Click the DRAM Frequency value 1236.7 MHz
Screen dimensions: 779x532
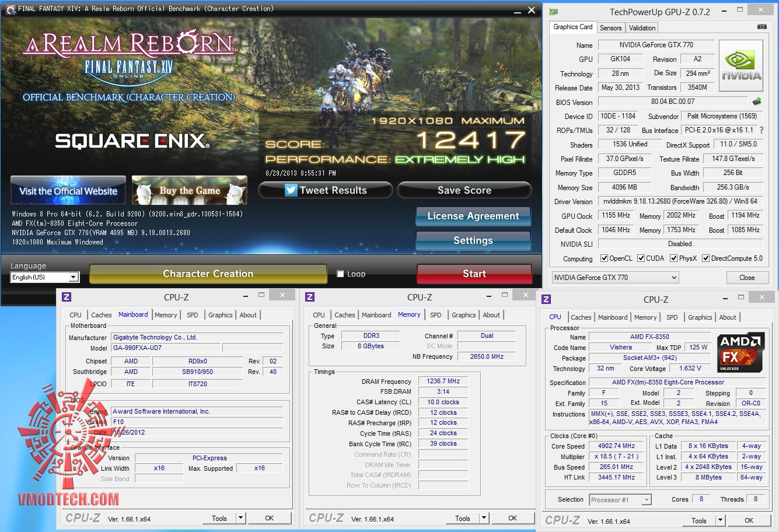coord(443,381)
